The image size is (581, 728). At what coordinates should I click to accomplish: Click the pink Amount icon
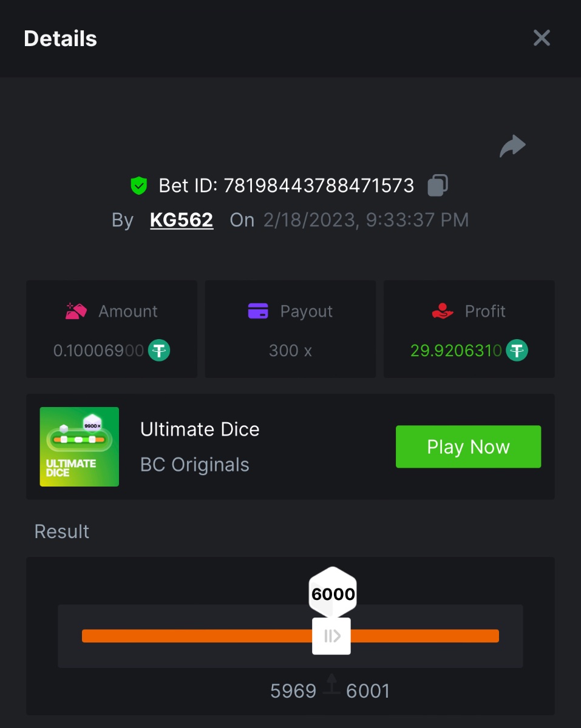[76, 311]
